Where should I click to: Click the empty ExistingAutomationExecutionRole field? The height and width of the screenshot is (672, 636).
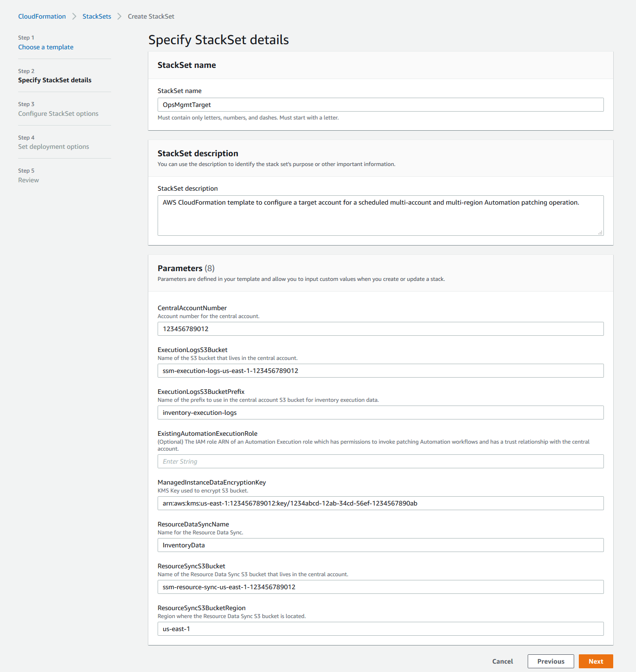(x=380, y=461)
